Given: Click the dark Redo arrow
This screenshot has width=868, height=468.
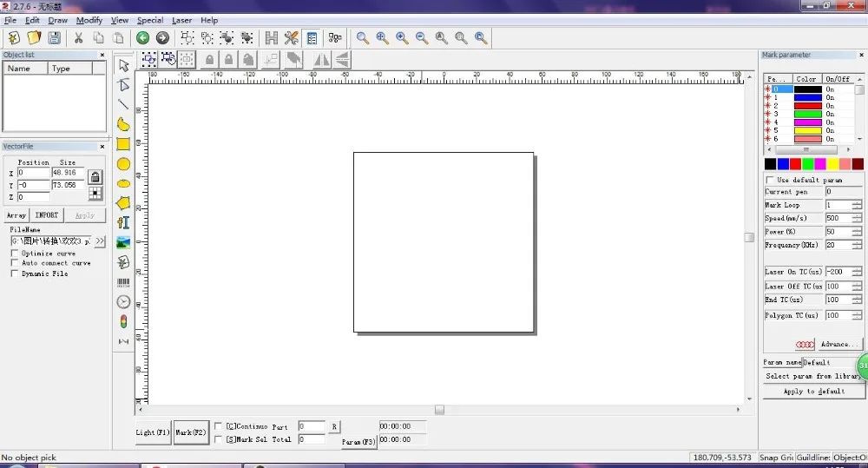Looking at the screenshot, I should pyautogui.click(x=162, y=37).
